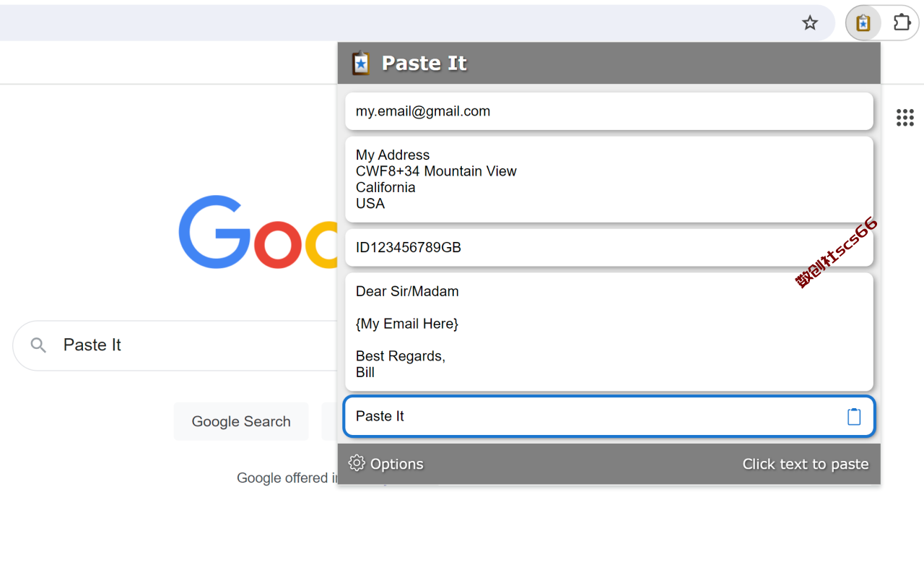Click the Options gear icon
Screen dimensions: 924x578
(x=357, y=463)
